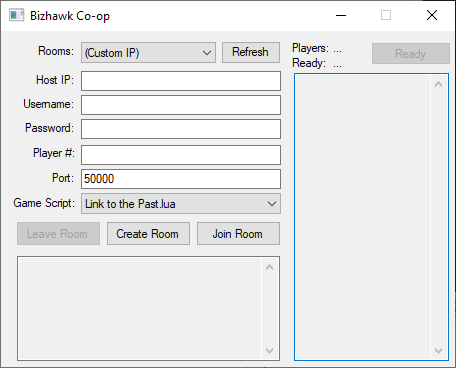Click the Port field containing 50000
The image size is (456, 368).
[181, 179]
